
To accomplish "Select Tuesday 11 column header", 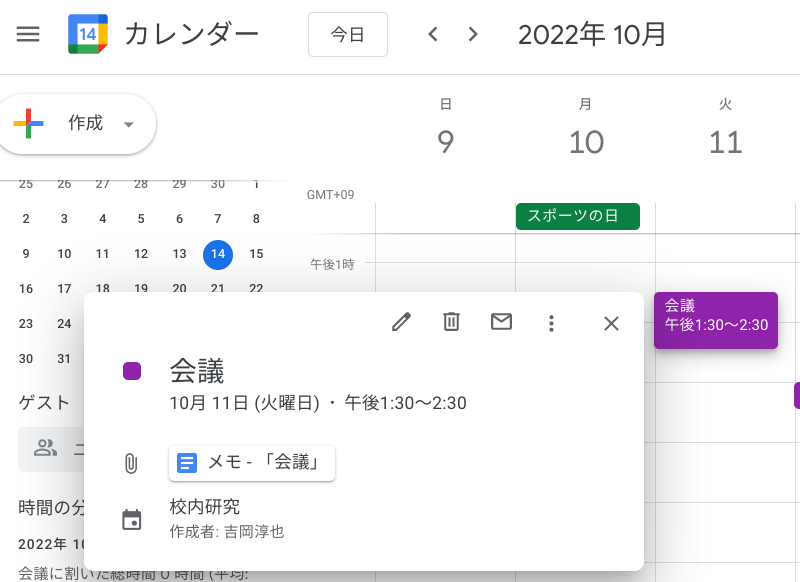I will click(x=726, y=128).
